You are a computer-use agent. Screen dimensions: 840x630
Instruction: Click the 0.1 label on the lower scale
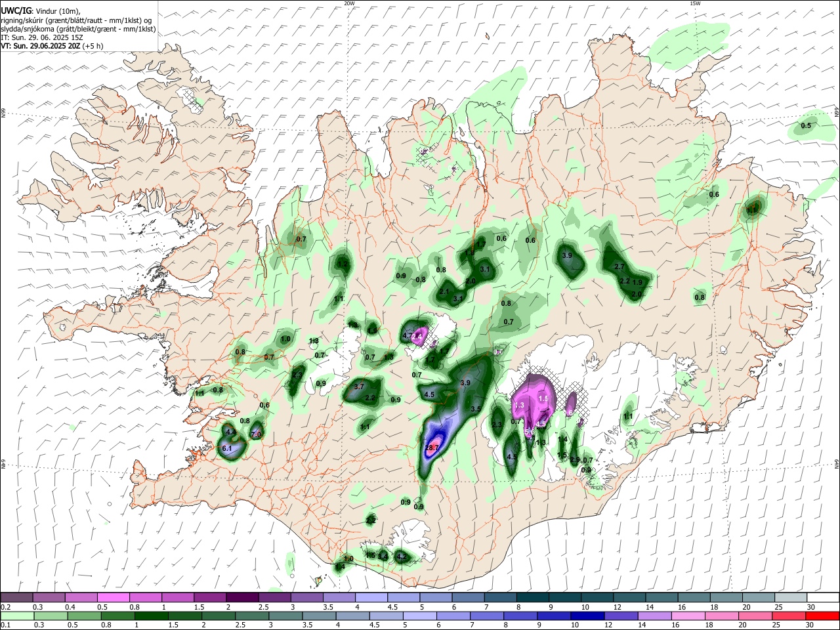[x=5, y=625]
